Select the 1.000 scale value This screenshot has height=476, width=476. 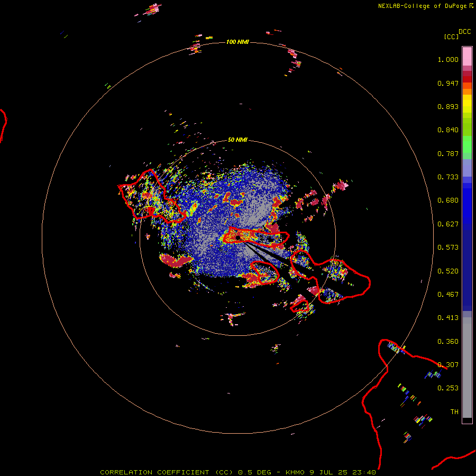pyautogui.click(x=448, y=59)
